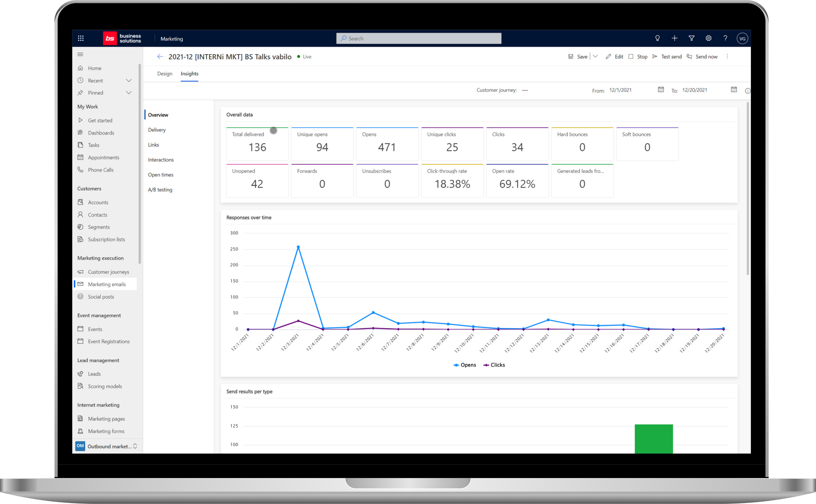816x504 pixels.
Task: Toggle the Clicks series in legend
Action: (494, 365)
